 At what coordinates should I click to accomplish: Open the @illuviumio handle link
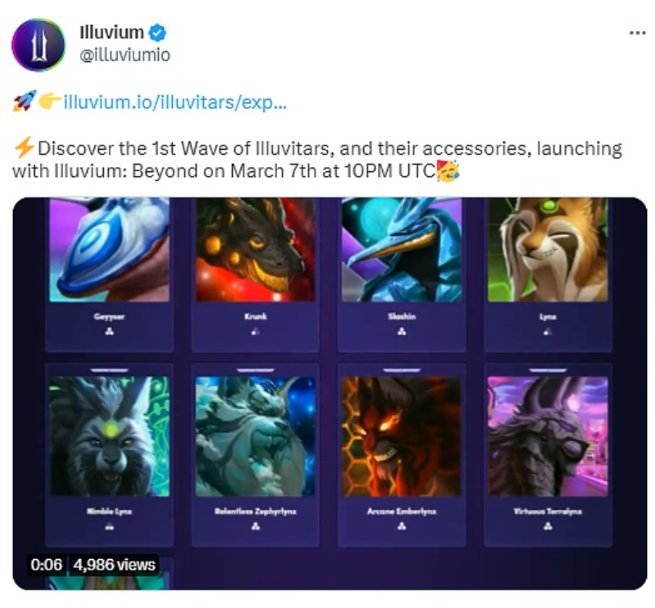[125, 55]
